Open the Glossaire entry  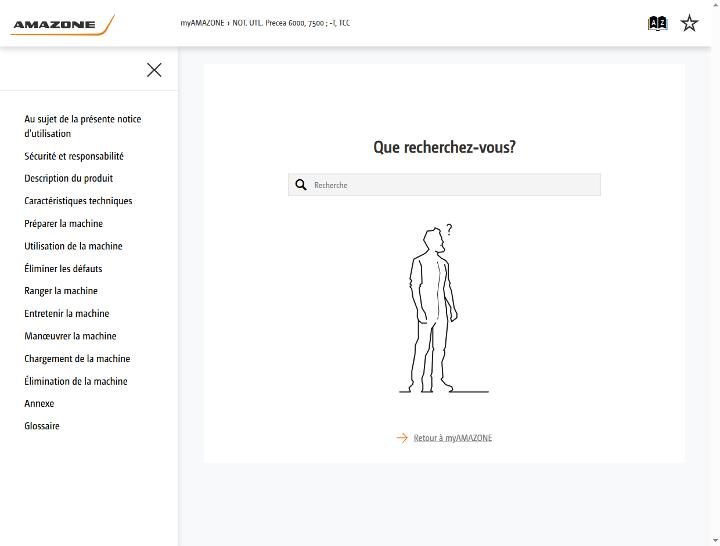(x=42, y=426)
